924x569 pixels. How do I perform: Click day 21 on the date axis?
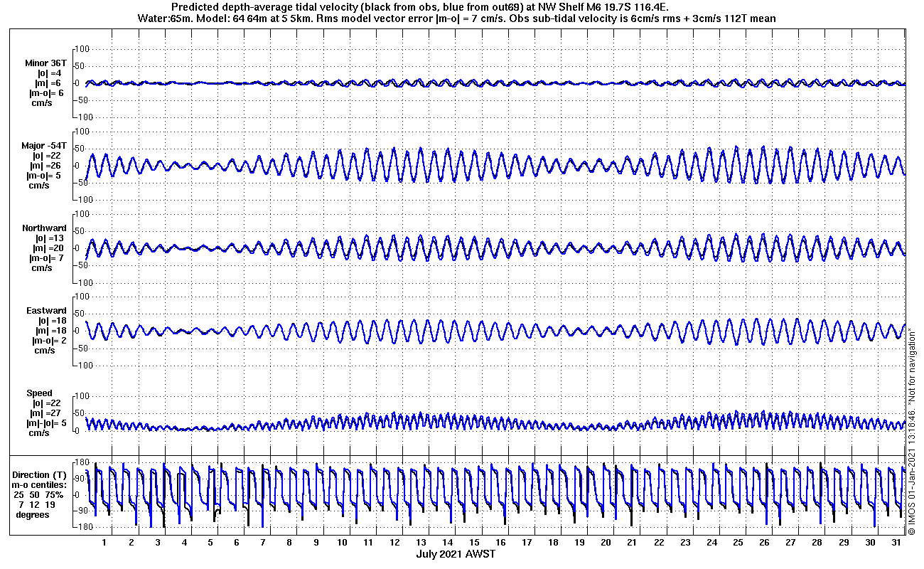[x=632, y=543]
